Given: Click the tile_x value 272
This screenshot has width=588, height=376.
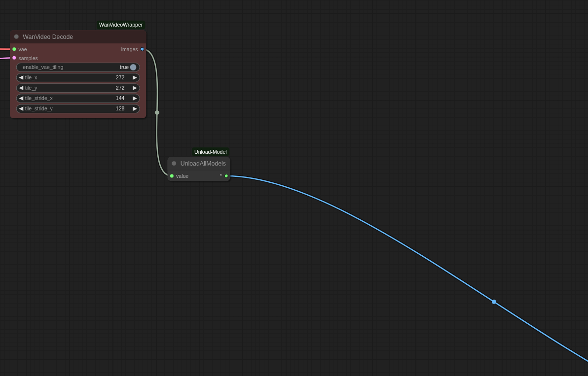Looking at the screenshot, I should [120, 77].
